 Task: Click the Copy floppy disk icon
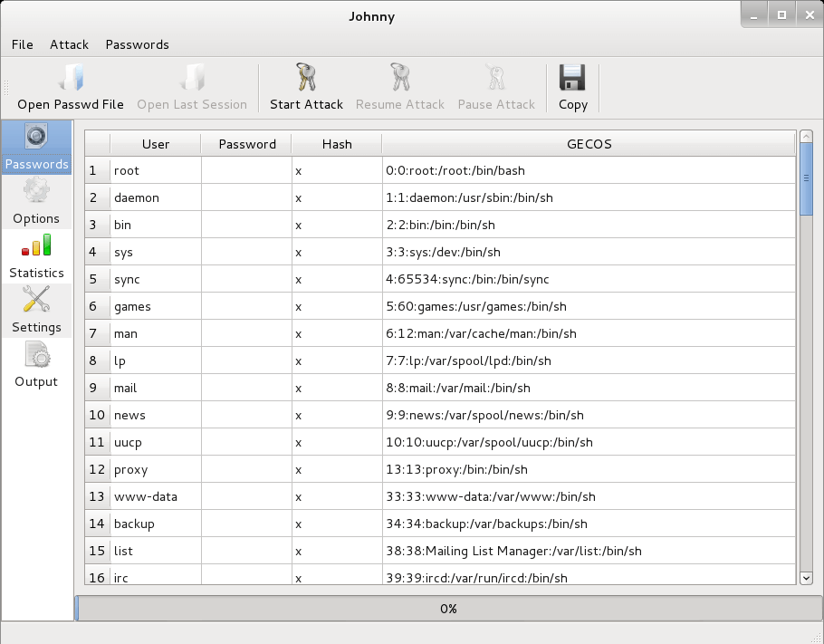click(x=572, y=79)
